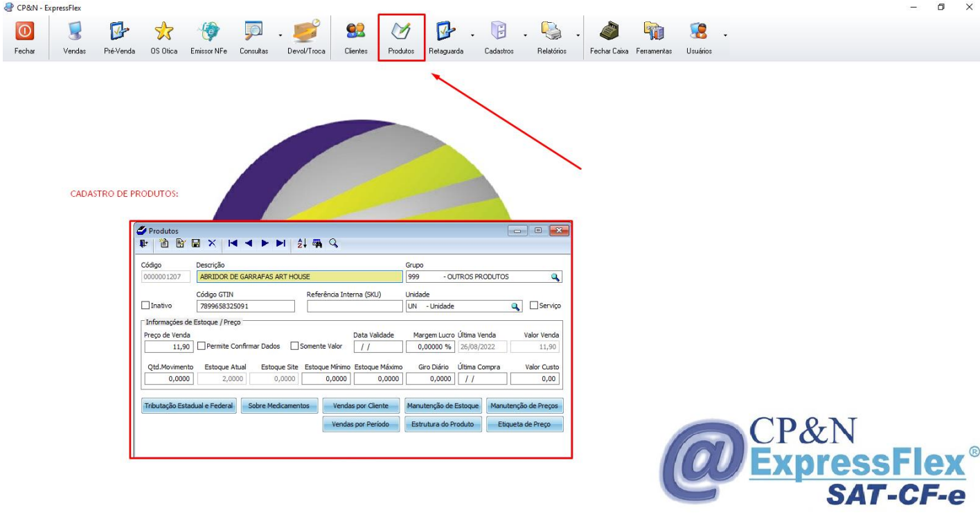Viewport: 980px width, 517px height.
Task: Open the Consultas search icon
Action: [x=253, y=31]
